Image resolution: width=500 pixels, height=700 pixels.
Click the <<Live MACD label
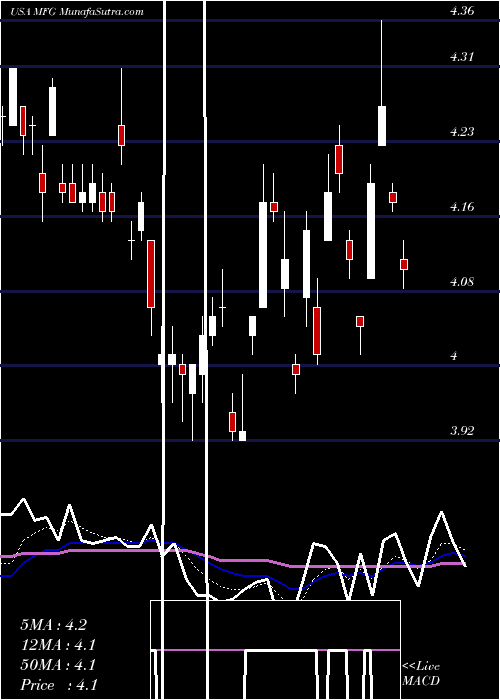tap(421, 673)
